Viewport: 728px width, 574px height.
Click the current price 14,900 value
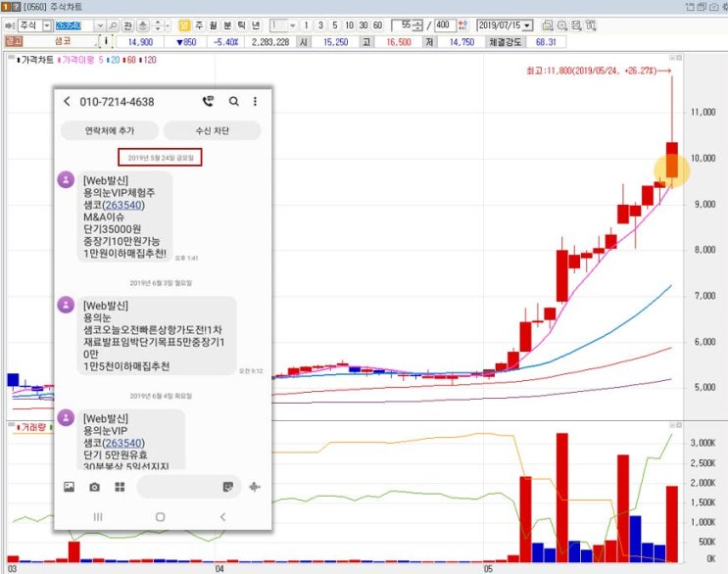pos(140,42)
